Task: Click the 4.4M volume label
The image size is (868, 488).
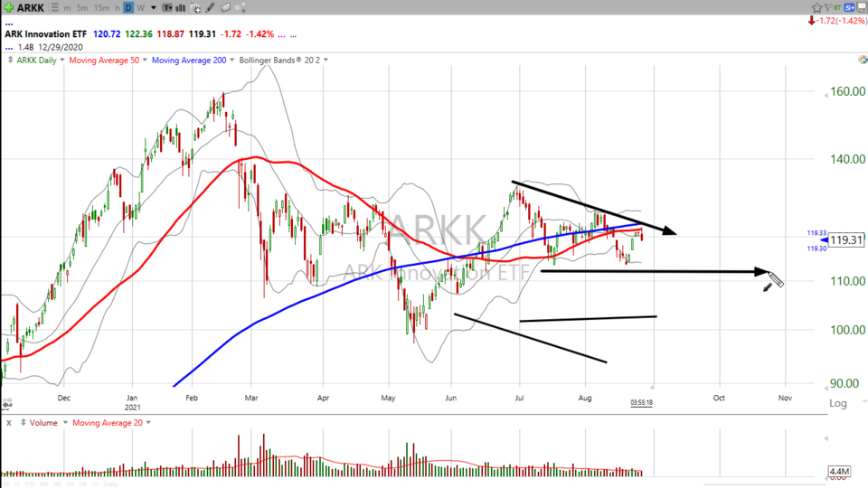Action: click(838, 472)
